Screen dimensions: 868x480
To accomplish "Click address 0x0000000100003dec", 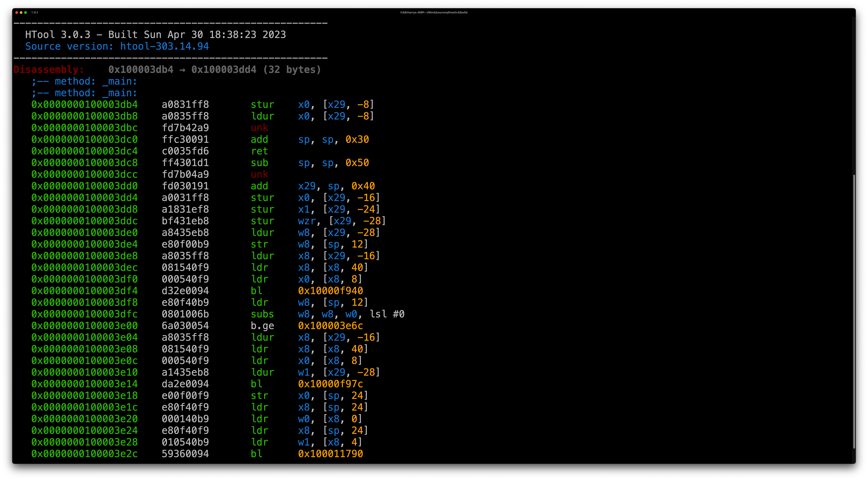I will (85, 268).
